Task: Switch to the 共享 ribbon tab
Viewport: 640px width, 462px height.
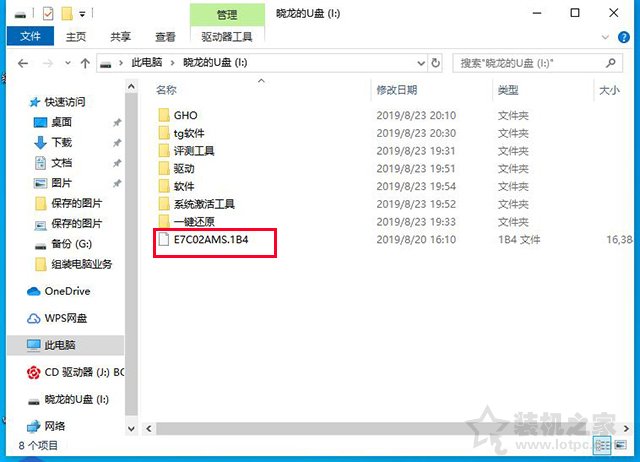Action: [120, 37]
